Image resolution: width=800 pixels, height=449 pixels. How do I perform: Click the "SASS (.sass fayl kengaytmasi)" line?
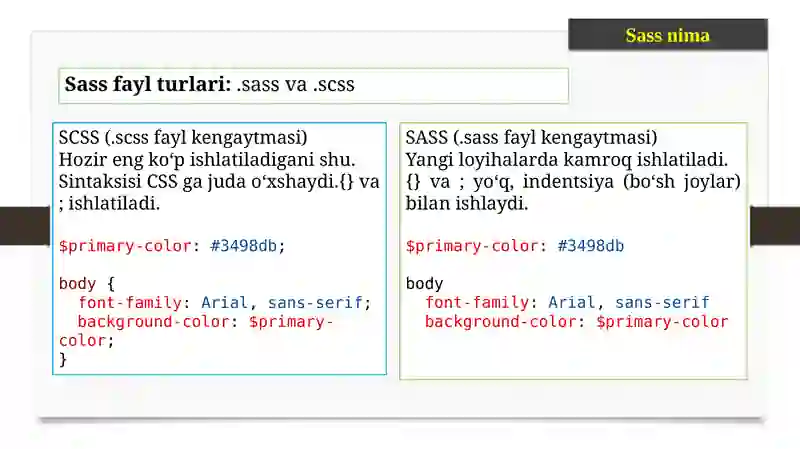tap(531, 137)
